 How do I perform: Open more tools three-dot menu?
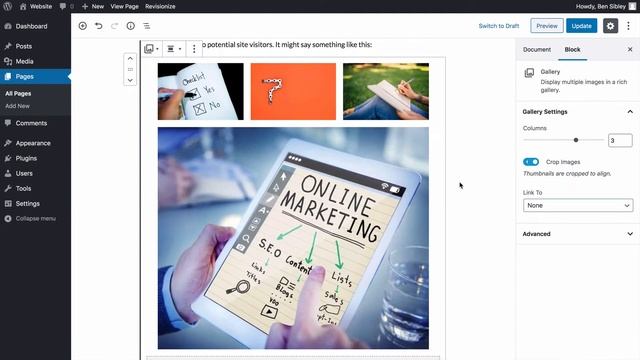point(629,26)
